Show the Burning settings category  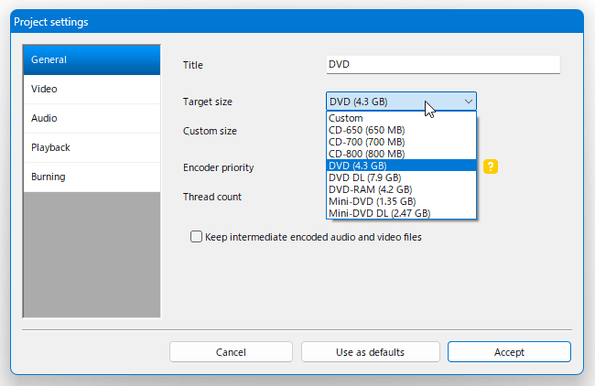tap(91, 176)
